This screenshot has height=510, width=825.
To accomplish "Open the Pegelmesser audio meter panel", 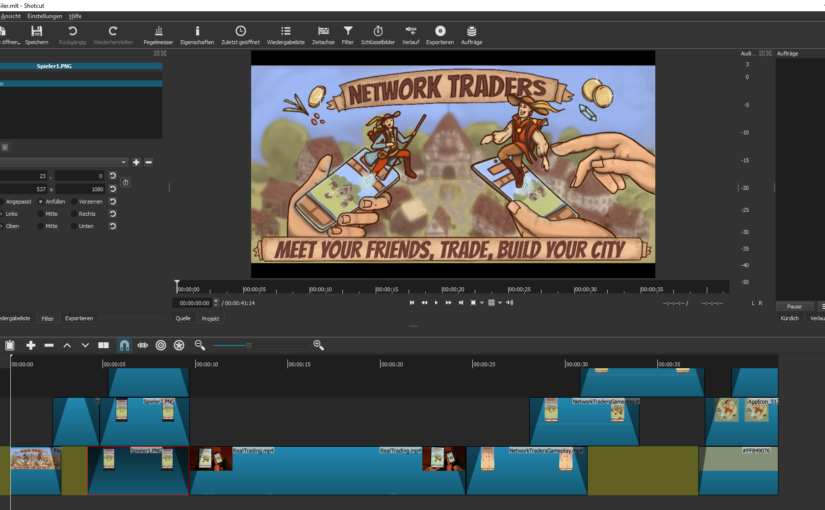I will [158, 35].
